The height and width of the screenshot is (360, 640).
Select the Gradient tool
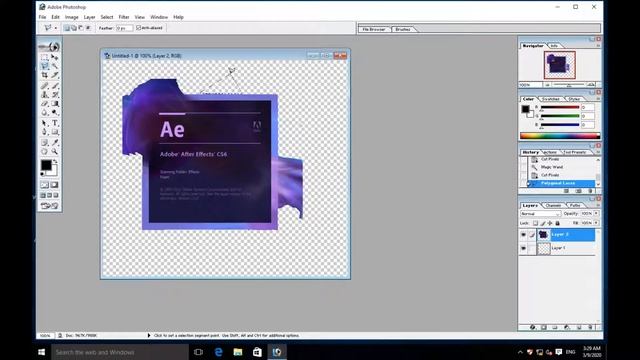click(x=55, y=104)
